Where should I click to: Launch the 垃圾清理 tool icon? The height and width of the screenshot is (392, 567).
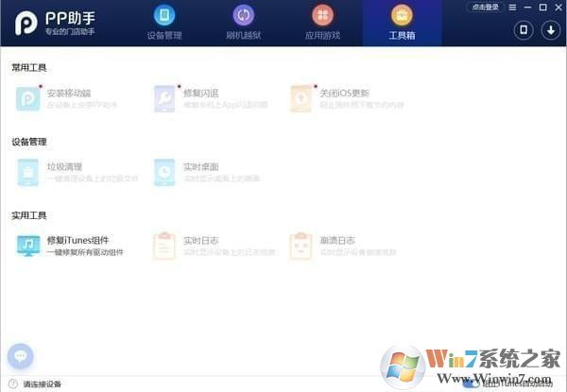(27, 172)
